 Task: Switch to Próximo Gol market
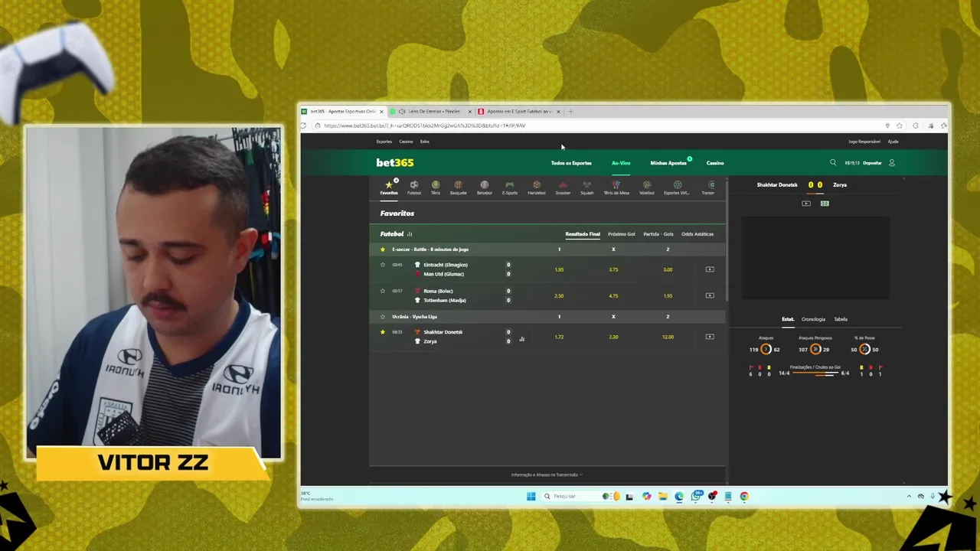click(x=621, y=234)
